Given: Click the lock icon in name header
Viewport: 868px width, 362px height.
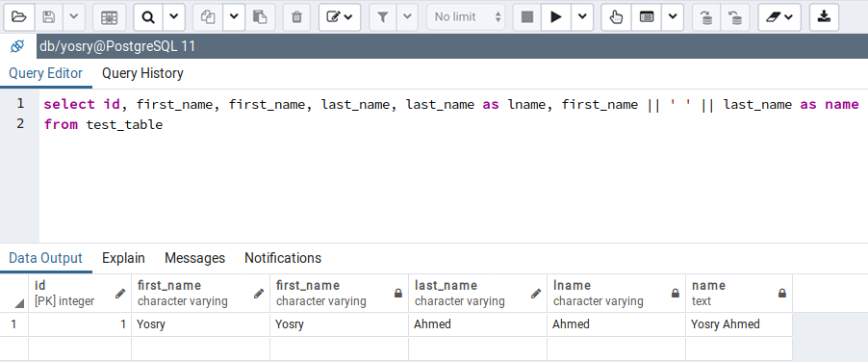Looking at the screenshot, I should pyautogui.click(x=782, y=294).
